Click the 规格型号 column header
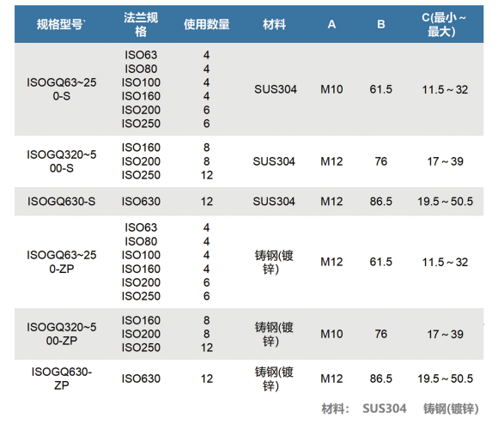The height and width of the screenshot is (430, 504). pos(61,24)
